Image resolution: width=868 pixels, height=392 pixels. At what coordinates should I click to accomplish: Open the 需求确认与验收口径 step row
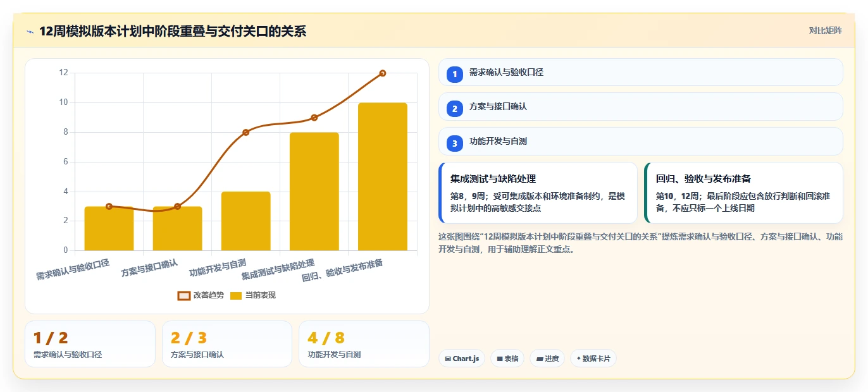(640, 72)
